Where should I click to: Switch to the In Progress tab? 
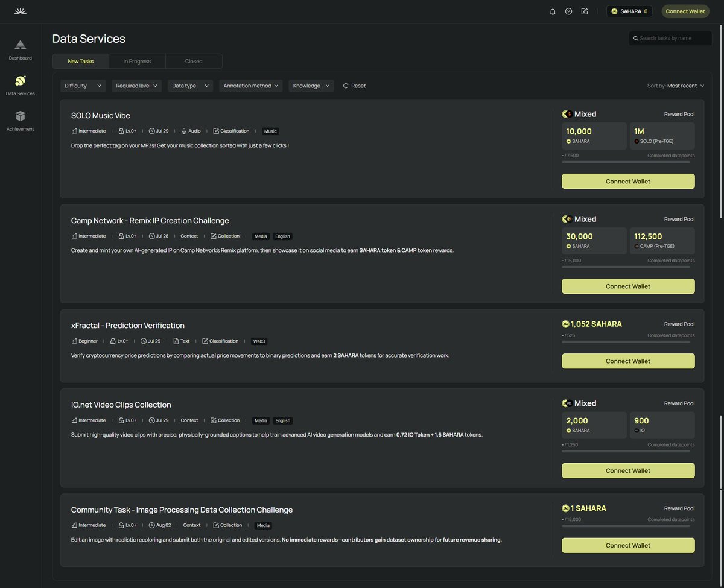[138, 61]
